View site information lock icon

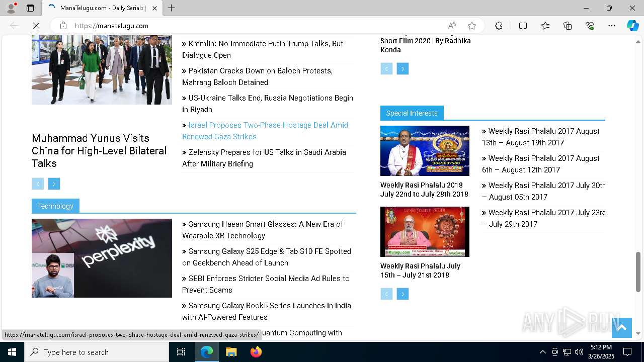click(x=63, y=26)
